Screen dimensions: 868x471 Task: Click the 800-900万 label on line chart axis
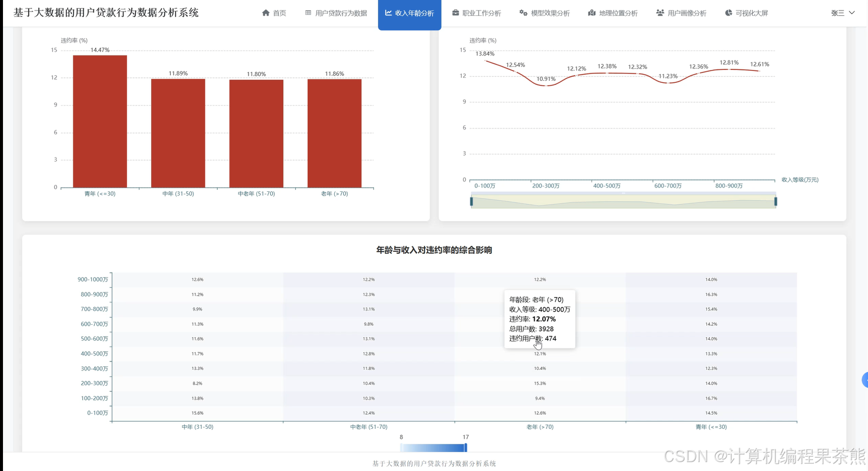tap(729, 186)
